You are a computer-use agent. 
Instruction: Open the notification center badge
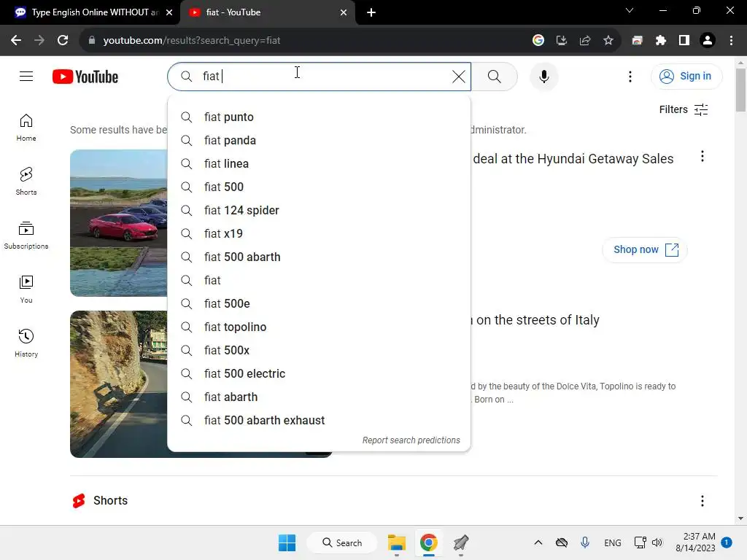726,542
